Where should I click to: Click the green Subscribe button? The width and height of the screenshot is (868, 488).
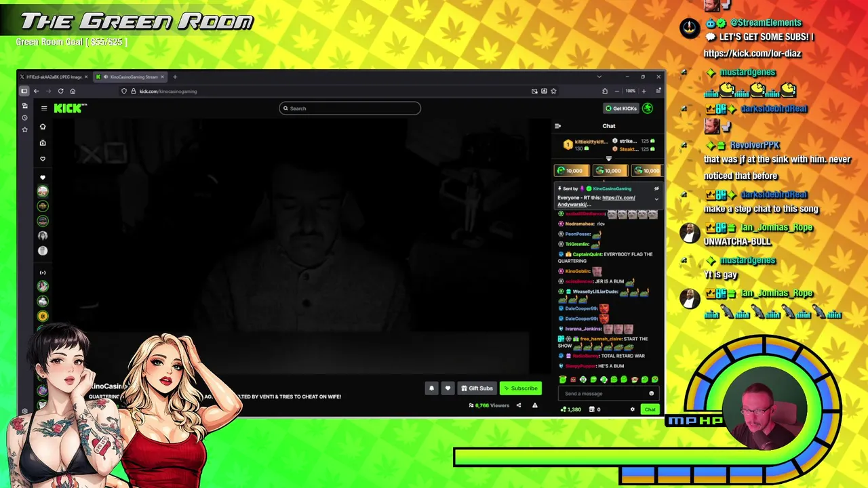point(520,388)
